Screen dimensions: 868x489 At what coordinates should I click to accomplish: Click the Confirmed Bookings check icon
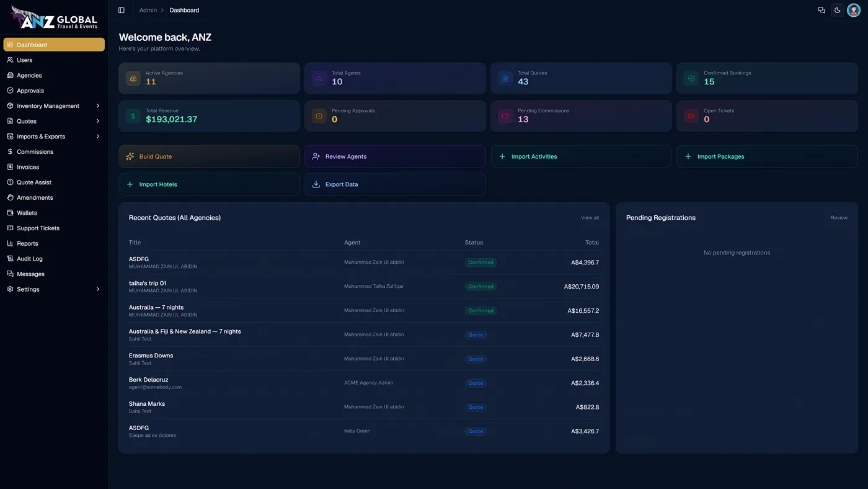pos(691,78)
